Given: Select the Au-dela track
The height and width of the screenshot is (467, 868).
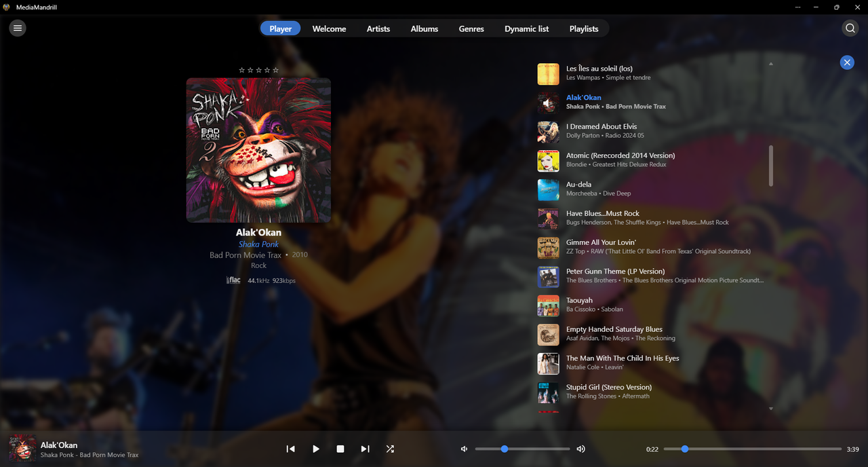Looking at the screenshot, I should pyautogui.click(x=652, y=189).
